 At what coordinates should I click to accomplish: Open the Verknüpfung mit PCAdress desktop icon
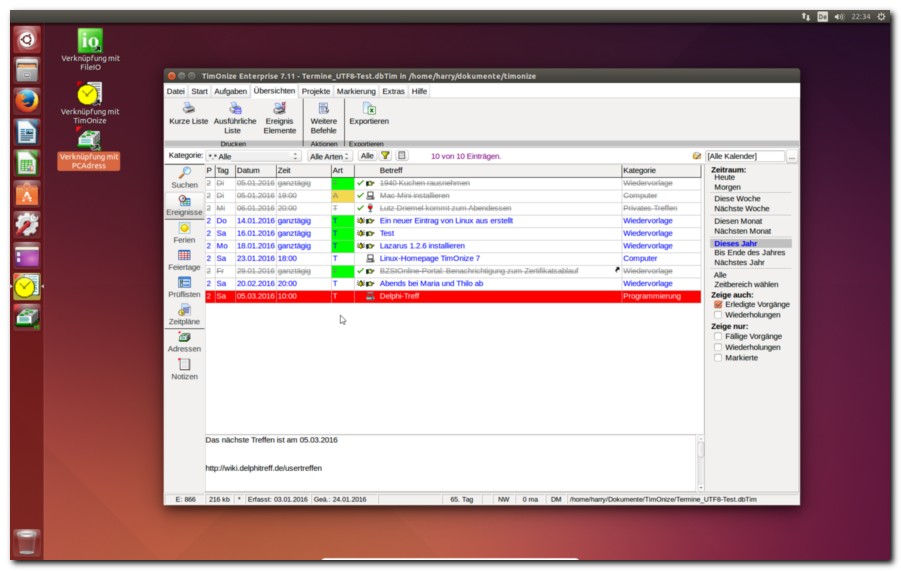[89, 151]
